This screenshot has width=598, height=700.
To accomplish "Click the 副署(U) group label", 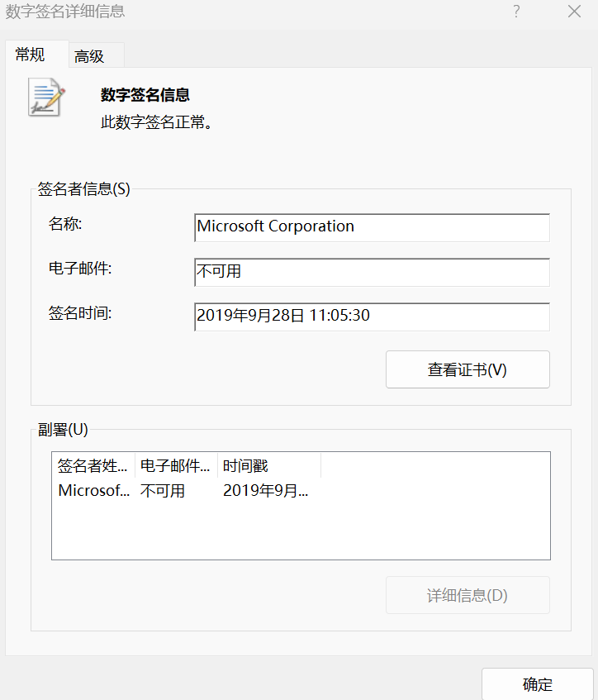I will [x=63, y=429].
